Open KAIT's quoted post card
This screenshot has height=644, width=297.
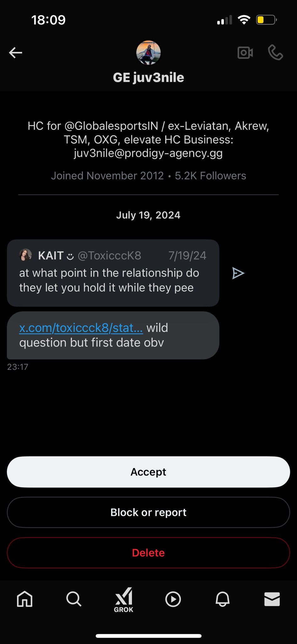[x=113, y=280]
